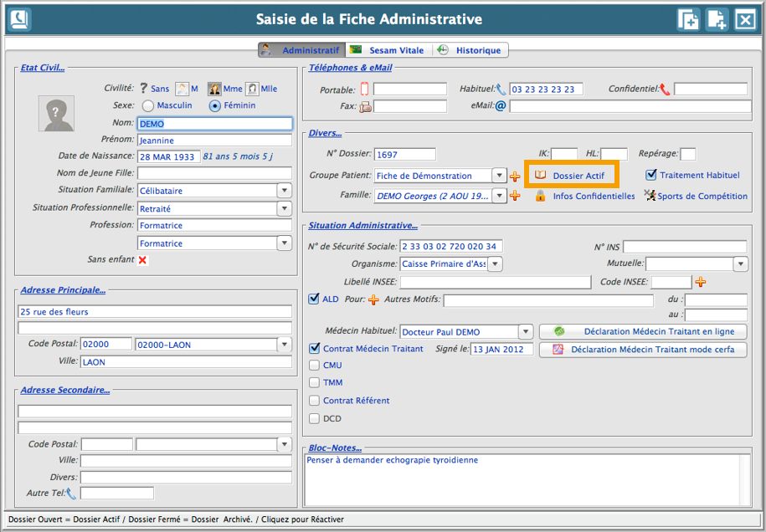This screenshot has height=532, width=766.
Task: Click the copy-sheet icon with plus in title bar
Action: coord(688,20)
